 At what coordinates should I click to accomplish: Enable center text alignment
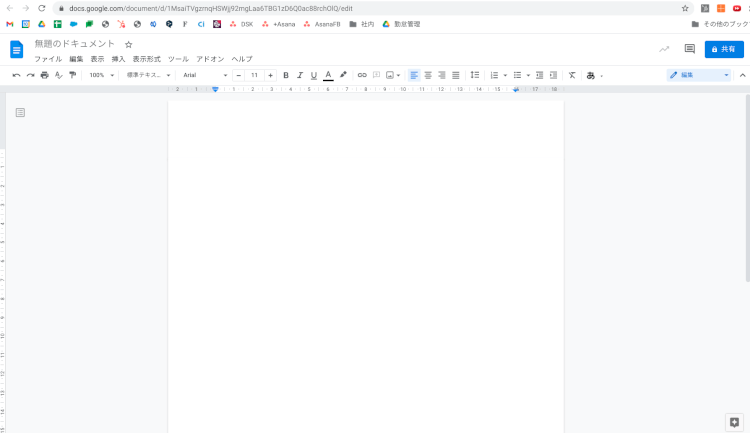428,75
